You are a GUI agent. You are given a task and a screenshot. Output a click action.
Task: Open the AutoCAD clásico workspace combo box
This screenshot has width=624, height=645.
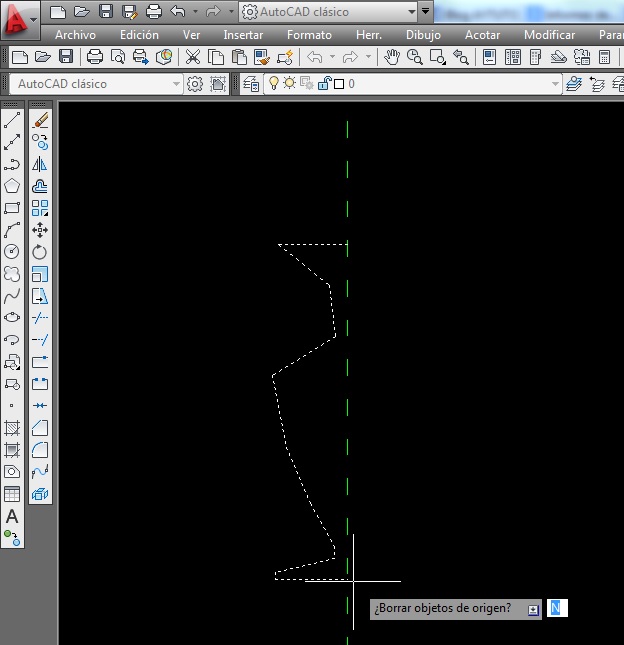[x=95, y=84]
